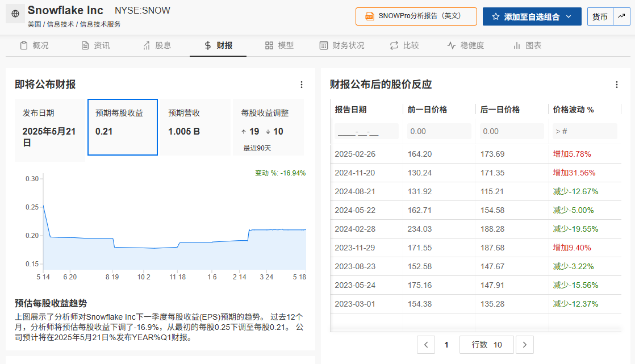
Task: Click the 减少-15.56% price change cell
Action: [575, 285]
